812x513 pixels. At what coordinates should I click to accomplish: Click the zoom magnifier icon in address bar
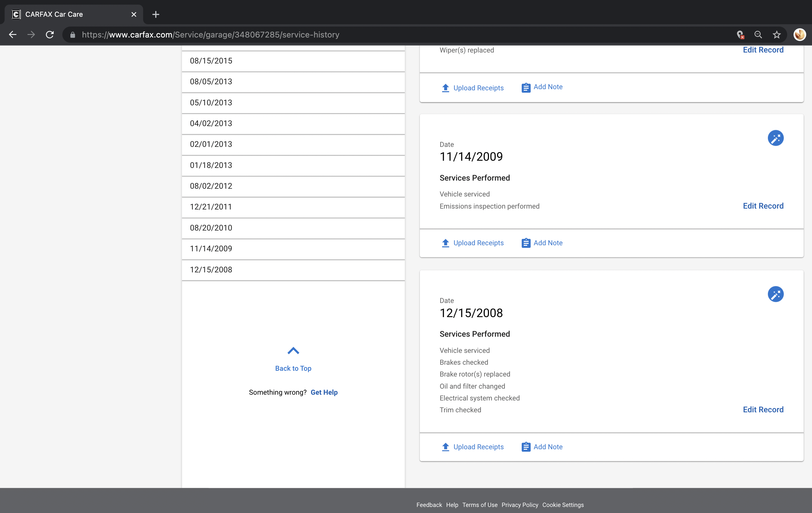pyautogui.click(x=758, y=34)
